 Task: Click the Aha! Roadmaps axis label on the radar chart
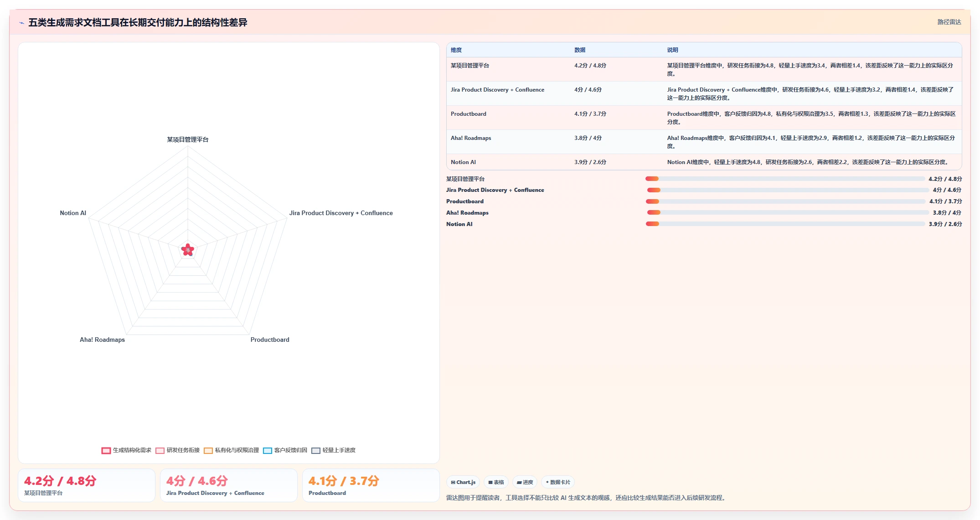102,340
